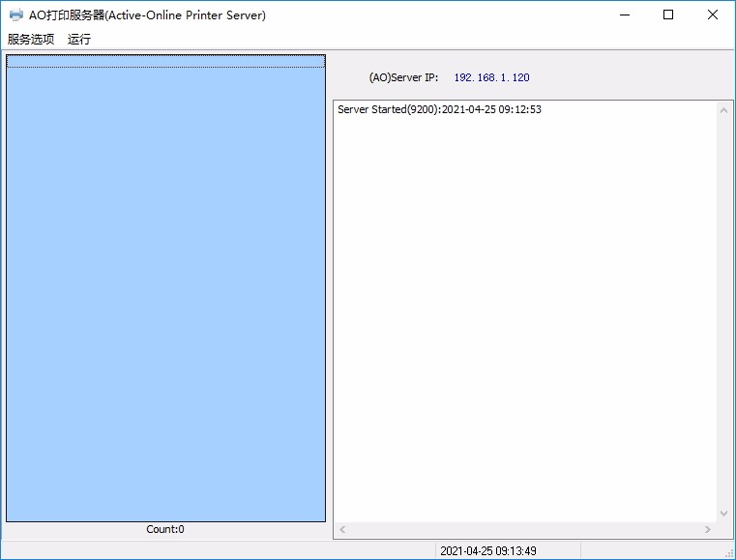Open the 服务选项 menu
Image resolution: width=736 pixels, height=560 pixels.
coord(31,39)
